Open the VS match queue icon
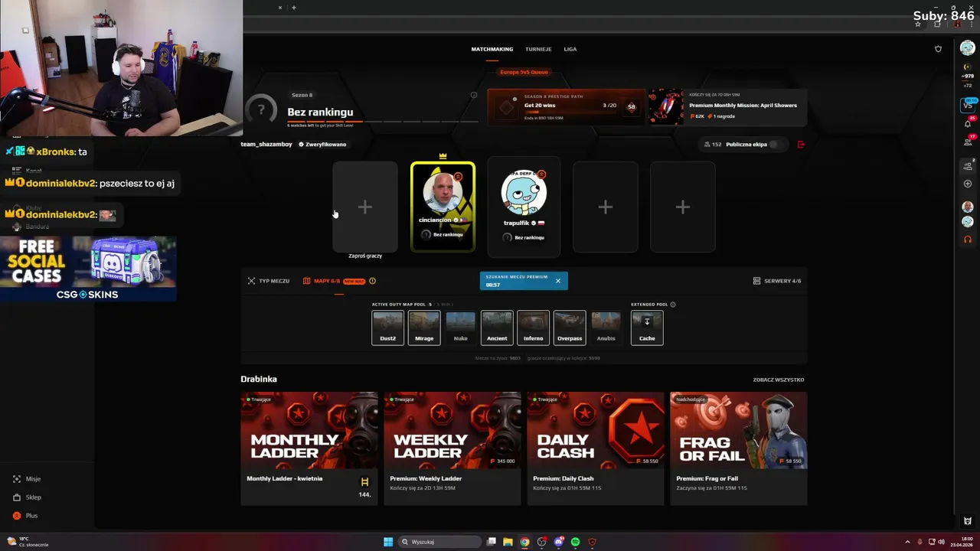Screen dimensions: 980x551 pyautogui.click(x=968, y=104)
